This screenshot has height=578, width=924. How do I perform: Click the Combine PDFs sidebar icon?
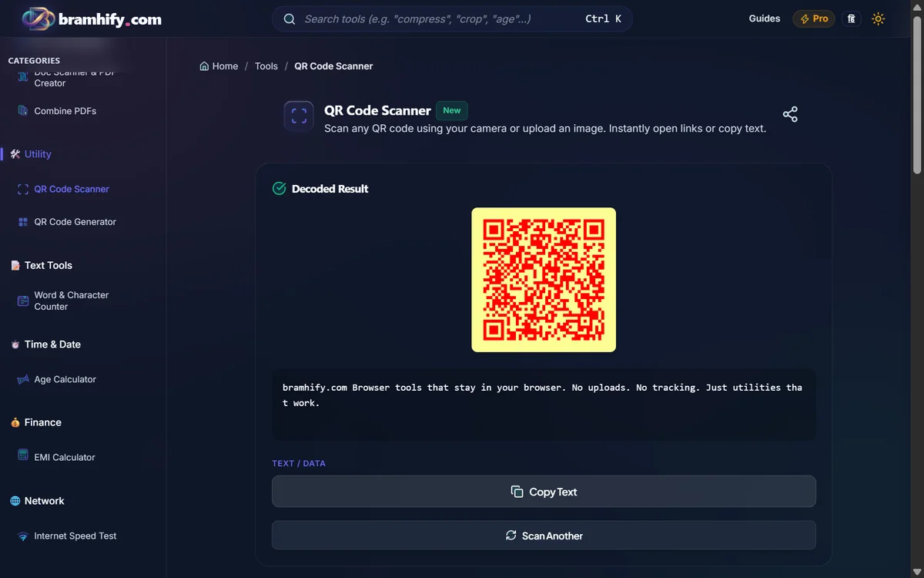(23, 111)
